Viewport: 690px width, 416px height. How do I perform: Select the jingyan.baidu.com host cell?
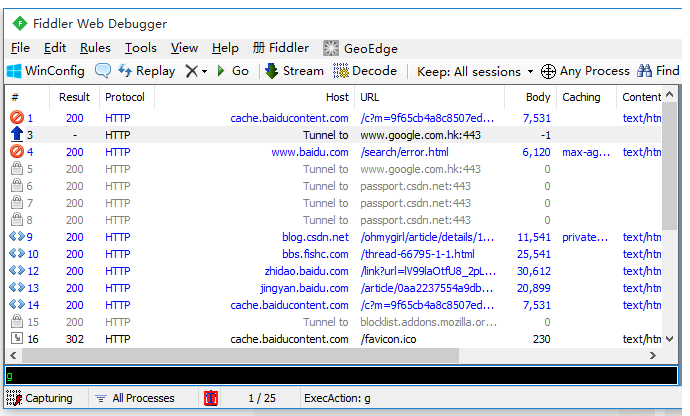coord(304,288)
